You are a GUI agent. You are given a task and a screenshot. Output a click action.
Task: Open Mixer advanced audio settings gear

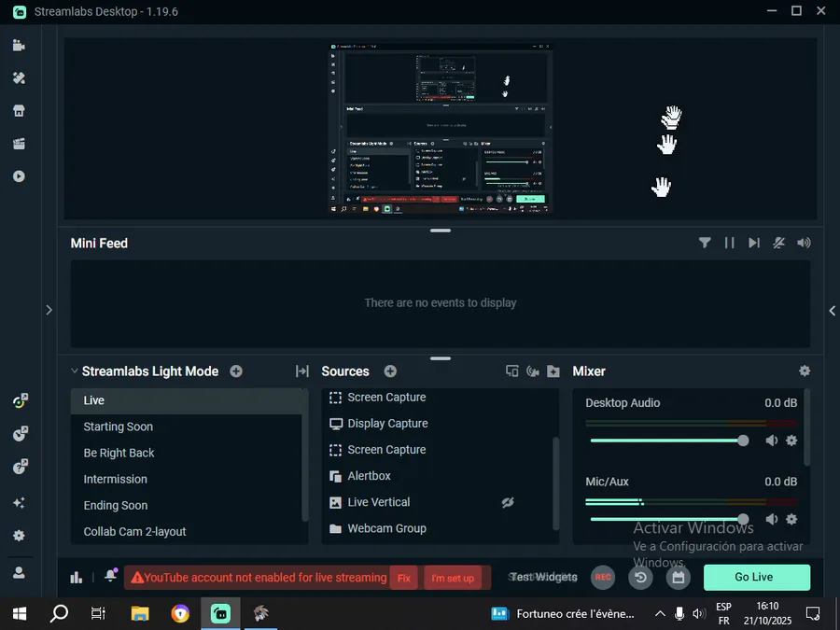[x=805, y=371]
